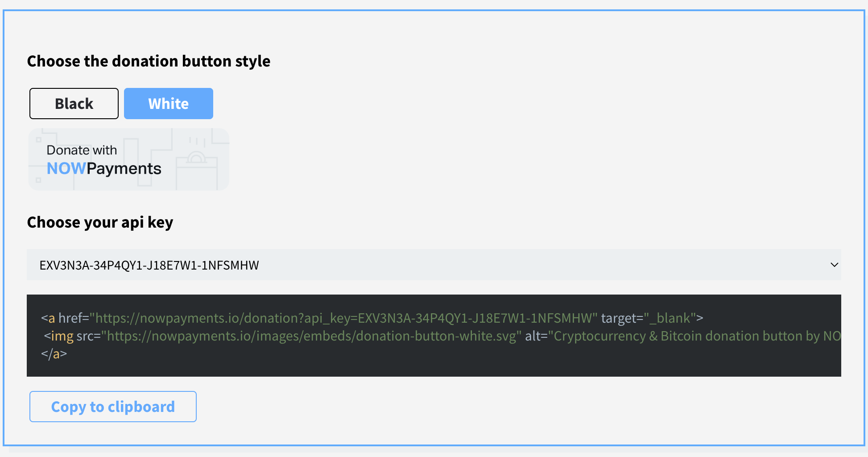
Task: Click the blue NOW logo text
Action: tap(66, 169)
